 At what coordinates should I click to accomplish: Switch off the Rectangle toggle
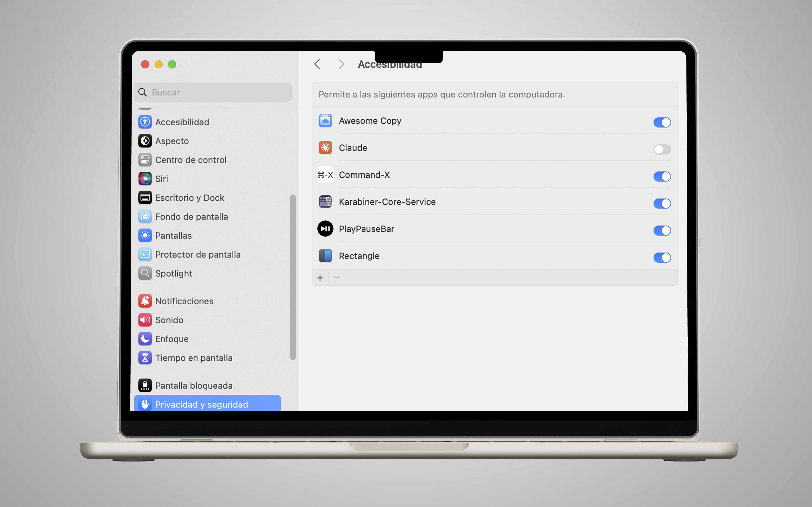click(x=662, y=258)
